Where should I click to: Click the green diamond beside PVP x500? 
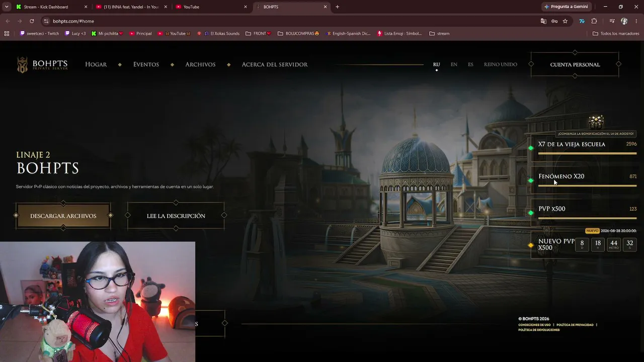coord(531,213)
